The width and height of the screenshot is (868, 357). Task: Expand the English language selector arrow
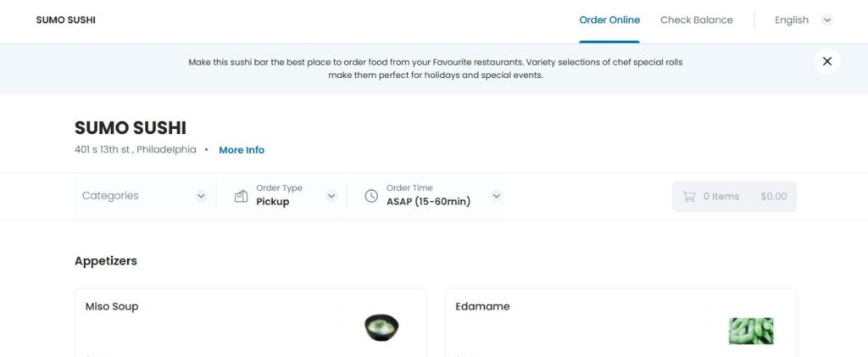827,20
